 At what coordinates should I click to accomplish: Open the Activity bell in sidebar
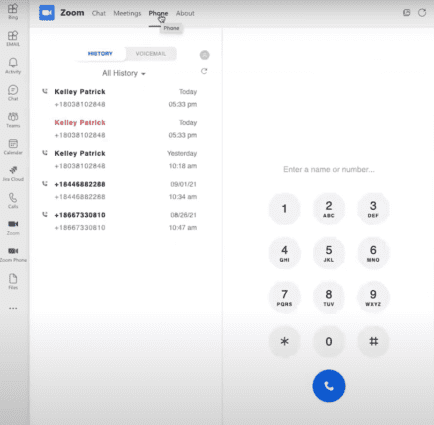click(x=13, y=66)
